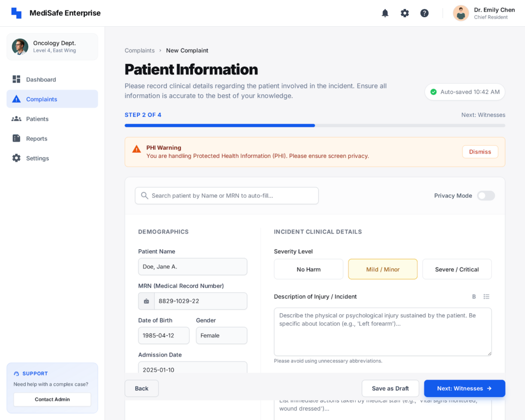This screenshot has width=525, height=420.
Task: Open settings gear in top bar
Action: tap(405, 13)
